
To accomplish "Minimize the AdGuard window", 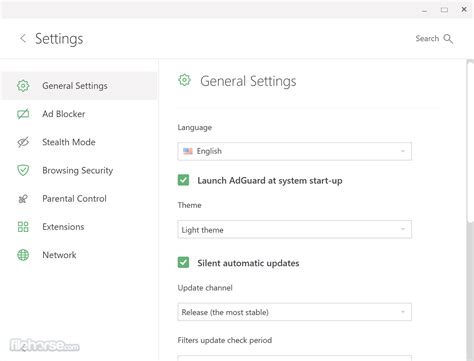I will point(424,10).
